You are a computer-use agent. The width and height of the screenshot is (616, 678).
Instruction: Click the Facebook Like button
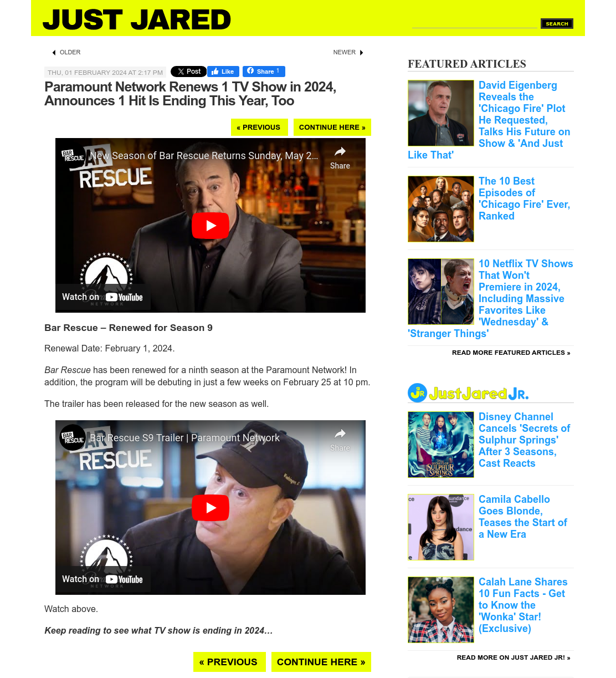[223, 72]
